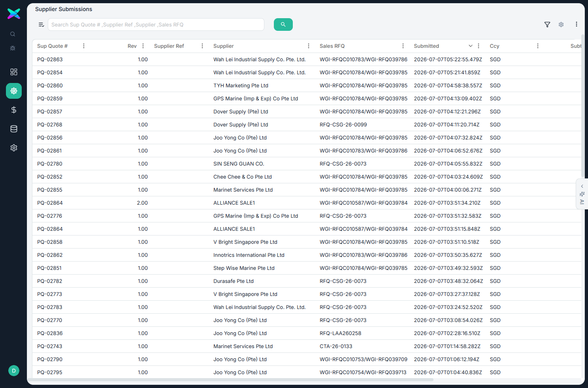Screen dimensions: 588x388
Task: Open Sup Quote # column menu
Action: point(84,46)
